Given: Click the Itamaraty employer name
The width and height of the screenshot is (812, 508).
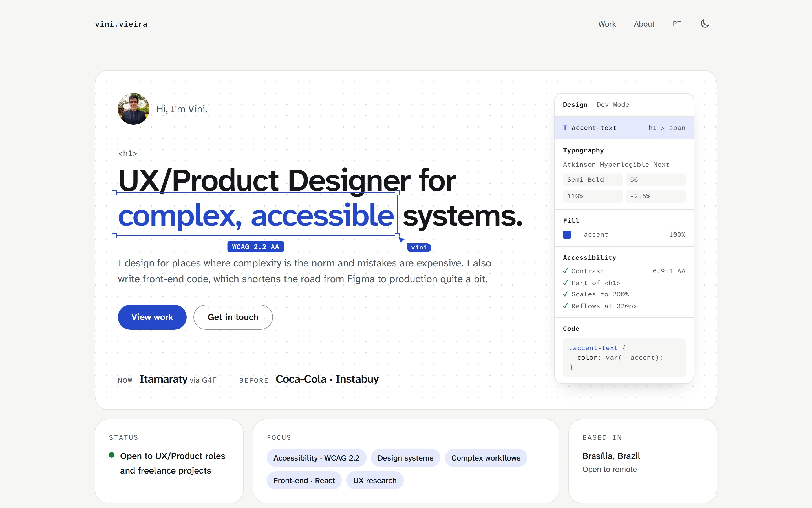Looking at the screenshot, I should pos(164,379).
